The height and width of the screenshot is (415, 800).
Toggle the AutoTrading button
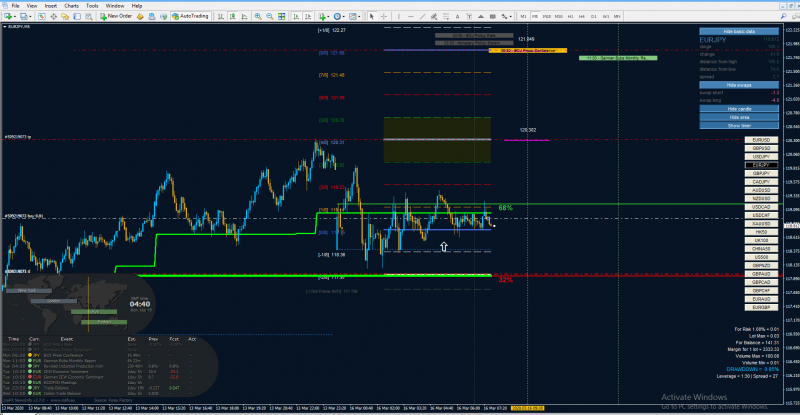190,16
